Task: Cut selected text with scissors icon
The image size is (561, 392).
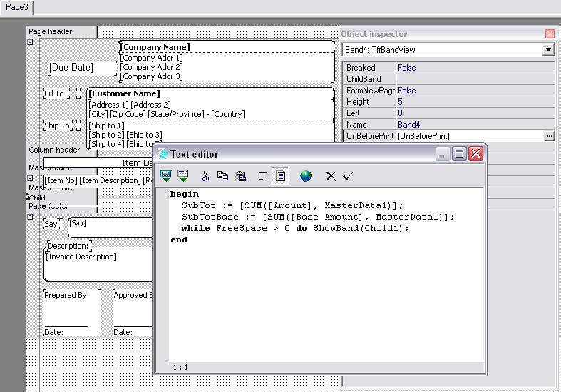Action: pyautogui.click(x=205, y=175)
